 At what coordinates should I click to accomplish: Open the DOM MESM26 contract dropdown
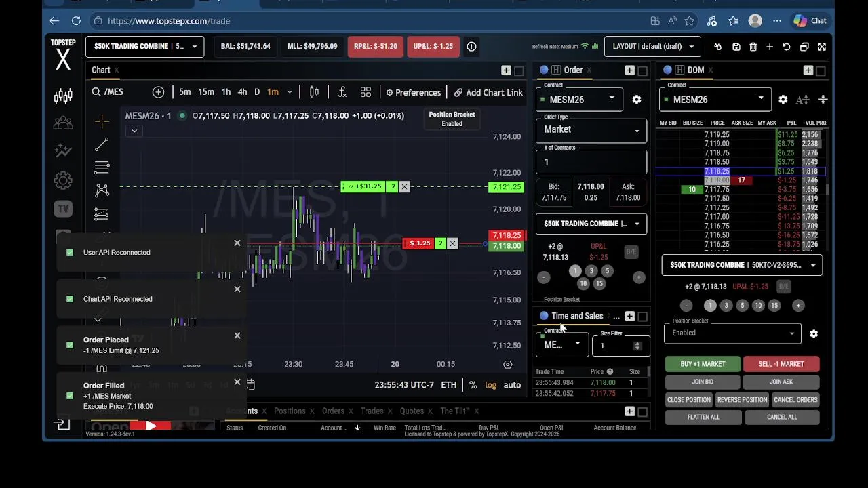tap(715, 100)
